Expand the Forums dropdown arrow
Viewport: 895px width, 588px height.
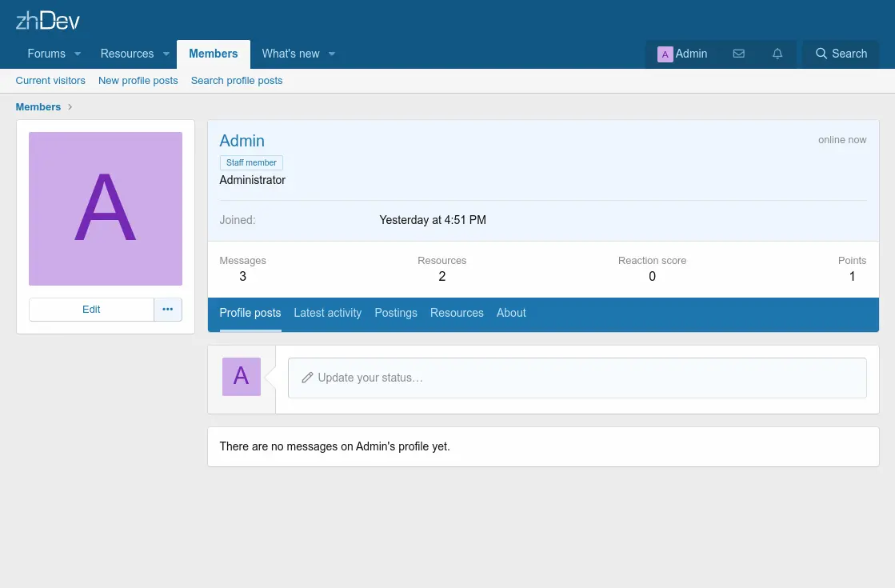[x=78, y=54]
